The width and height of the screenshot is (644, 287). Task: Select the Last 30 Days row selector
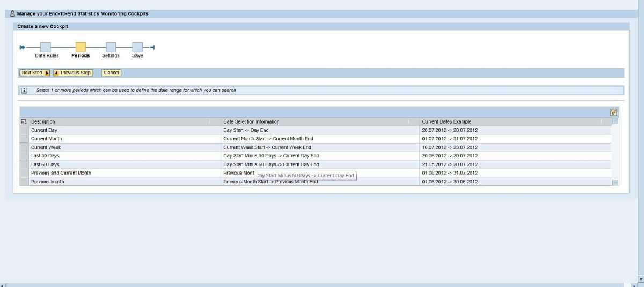click(24, 156)
